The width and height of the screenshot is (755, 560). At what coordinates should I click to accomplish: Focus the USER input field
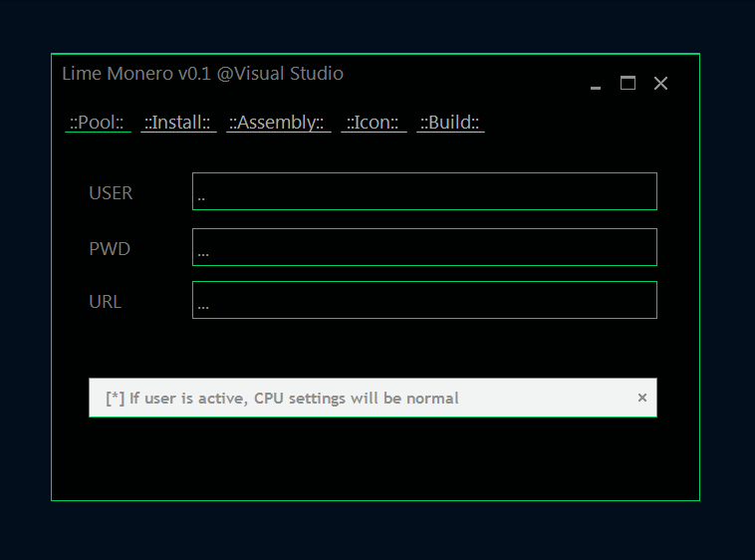click(424, 191)
